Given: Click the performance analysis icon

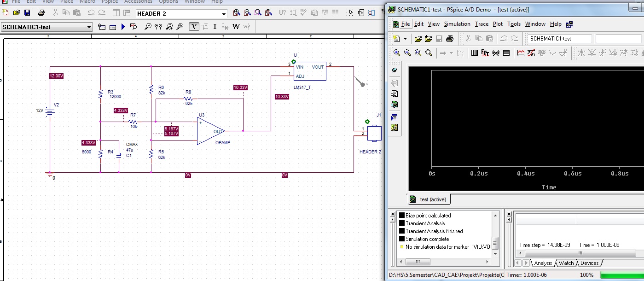Looking at the screenshot, I should (496, 53).
